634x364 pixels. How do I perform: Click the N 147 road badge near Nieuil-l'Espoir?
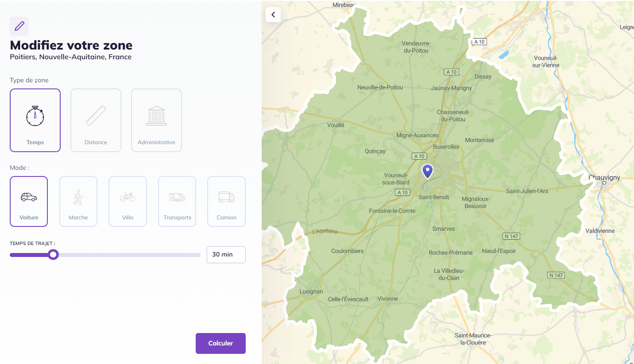(511, 236)
